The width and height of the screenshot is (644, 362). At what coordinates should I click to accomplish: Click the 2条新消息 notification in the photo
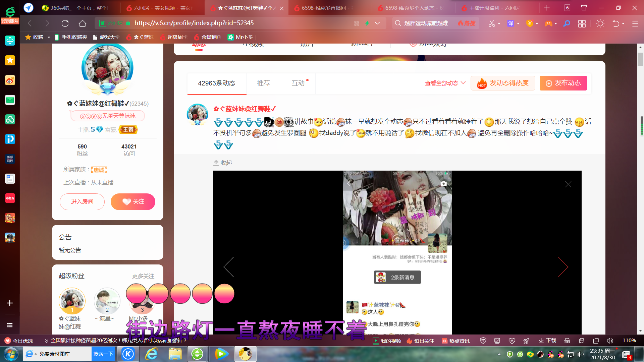point(397,278)
